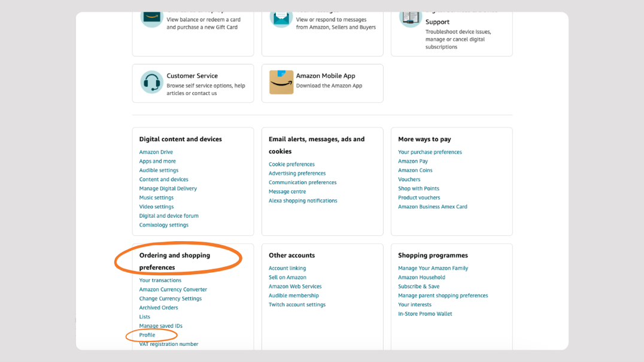Open the Amazon Mobile App card title
This screenshot has height=362, width=644.
click(x=326, y=75)
